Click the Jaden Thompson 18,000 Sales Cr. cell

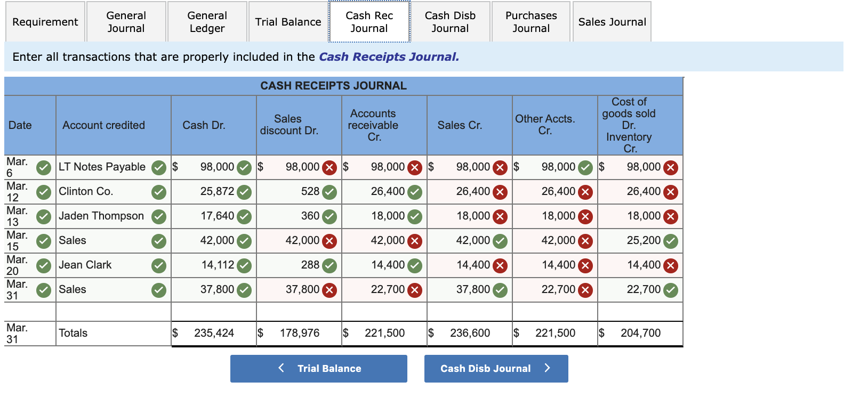[470, 216]
